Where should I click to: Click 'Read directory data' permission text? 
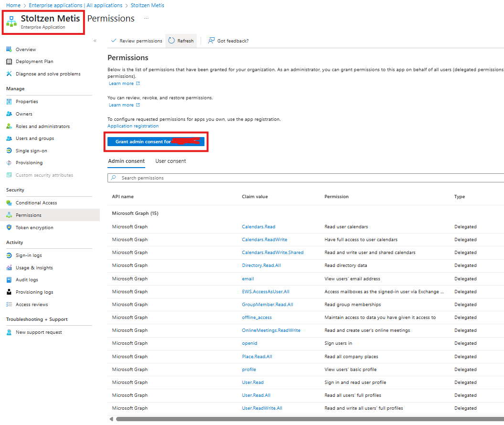(x=345, y=266)
